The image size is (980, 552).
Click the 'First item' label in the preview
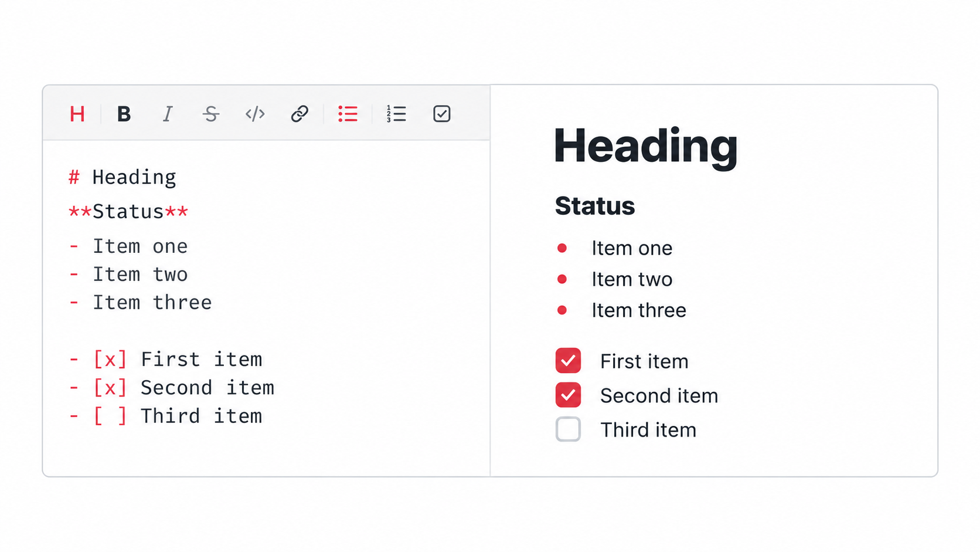pyautogui.click(x=644, y=361)
